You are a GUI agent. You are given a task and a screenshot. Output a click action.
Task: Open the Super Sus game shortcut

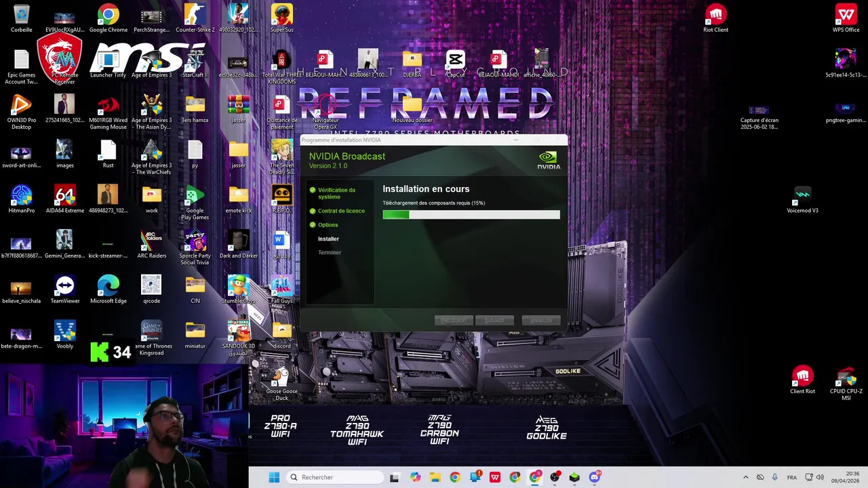(281, 15)
